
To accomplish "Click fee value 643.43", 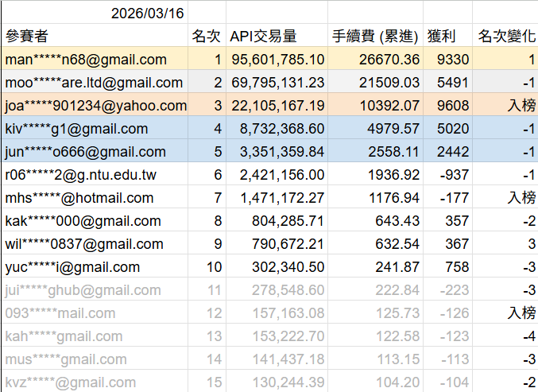I will pyautogui.click(x=397, y=221).
